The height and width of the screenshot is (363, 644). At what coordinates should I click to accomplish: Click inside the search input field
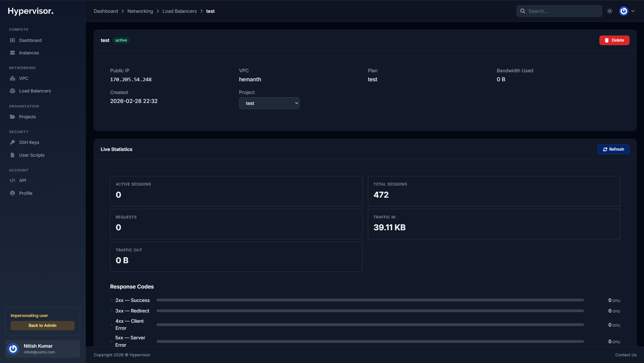point(563,11)
